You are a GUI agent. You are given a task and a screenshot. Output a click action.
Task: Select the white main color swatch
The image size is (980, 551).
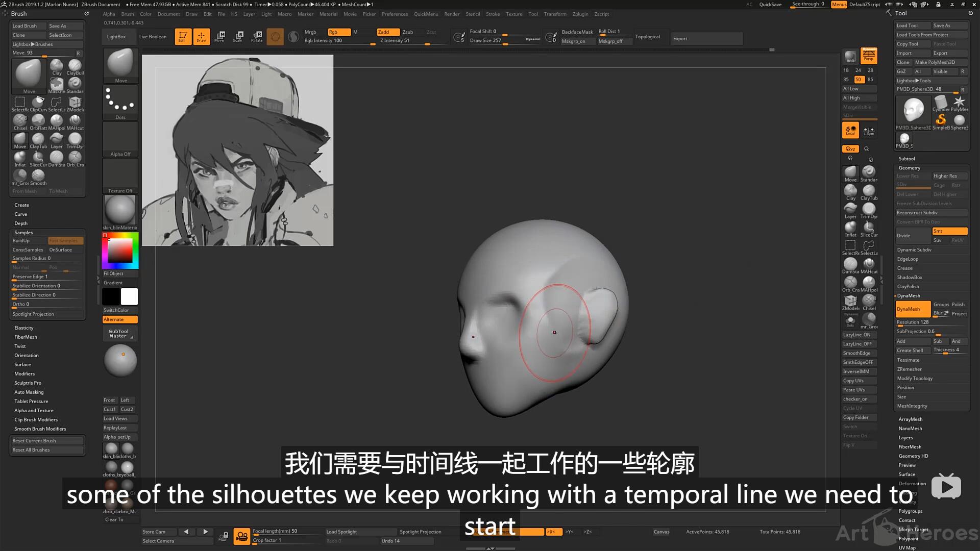(x=129, y=296)
